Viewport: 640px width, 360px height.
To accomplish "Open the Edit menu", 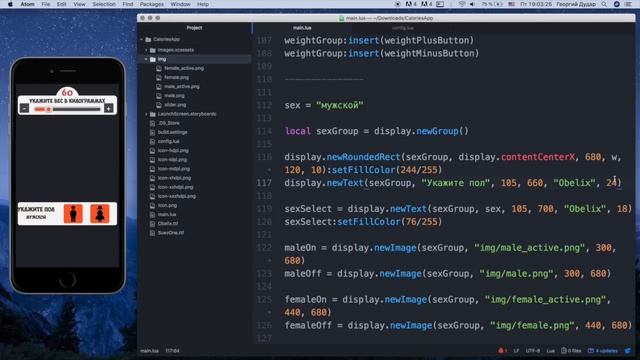I will pyautogui.click(x=62, y=4).
